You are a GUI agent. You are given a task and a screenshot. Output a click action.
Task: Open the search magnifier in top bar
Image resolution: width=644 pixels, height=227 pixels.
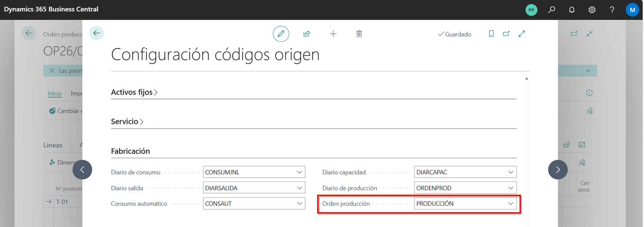tap(551, 10)
